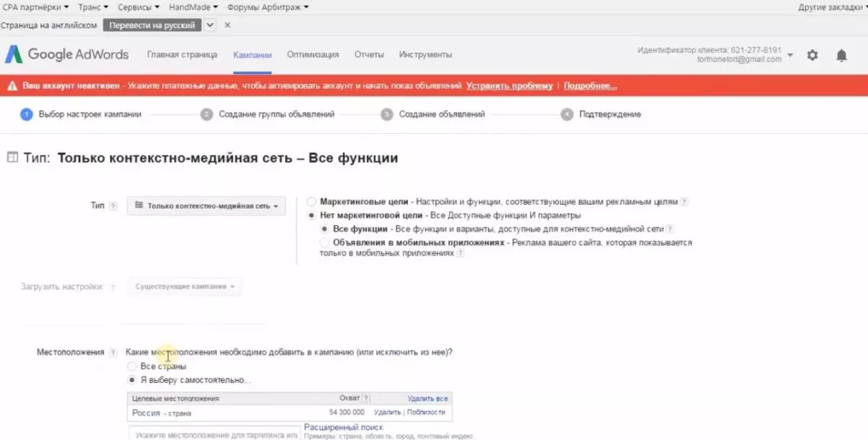Open the Транс bookmarks folder
The width and height of the screenshot is (868, 440).
tap(94, 7)
